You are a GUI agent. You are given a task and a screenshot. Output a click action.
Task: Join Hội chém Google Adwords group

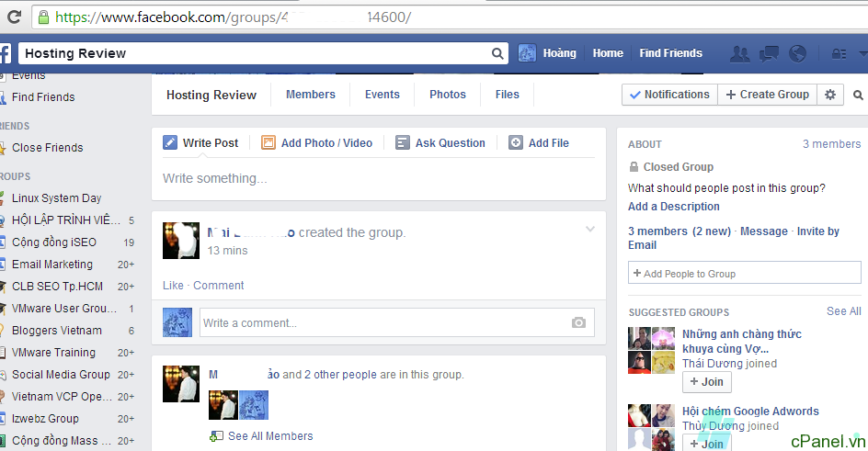point(707,444)
